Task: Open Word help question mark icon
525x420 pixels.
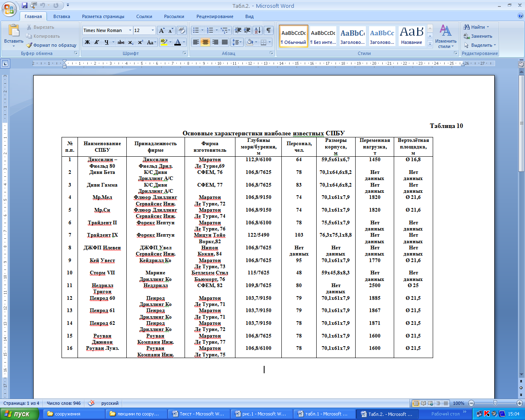Action: tap(520, 16)
